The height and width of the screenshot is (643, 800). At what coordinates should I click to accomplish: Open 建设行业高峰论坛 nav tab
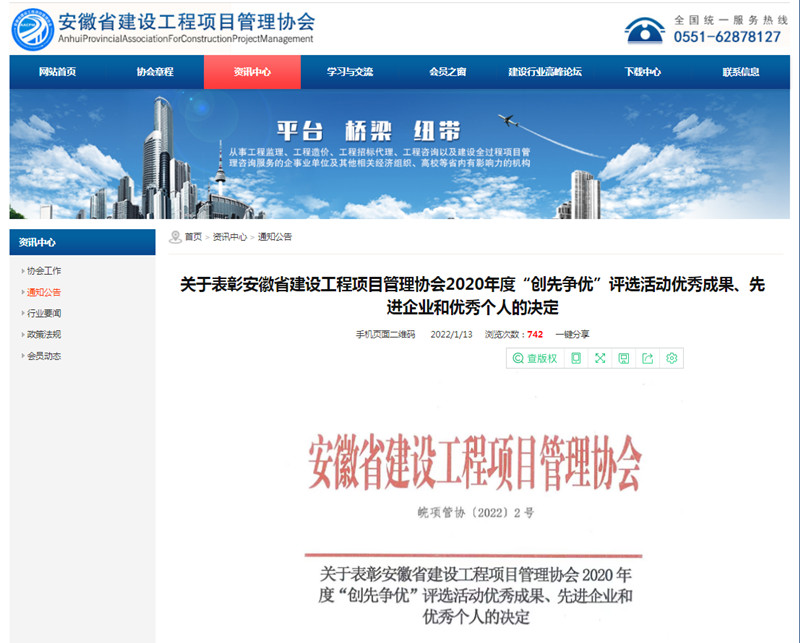pyautogui.click(x=545, y=72)
